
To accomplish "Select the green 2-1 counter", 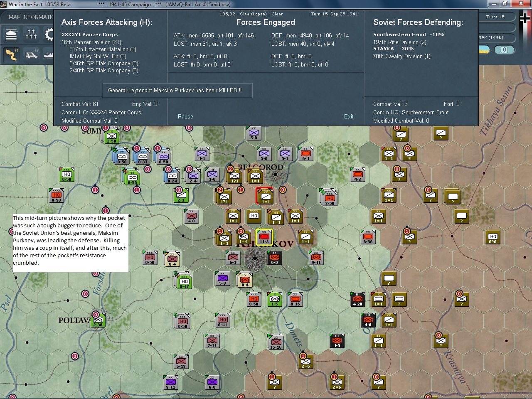I will tap(181, 195).
